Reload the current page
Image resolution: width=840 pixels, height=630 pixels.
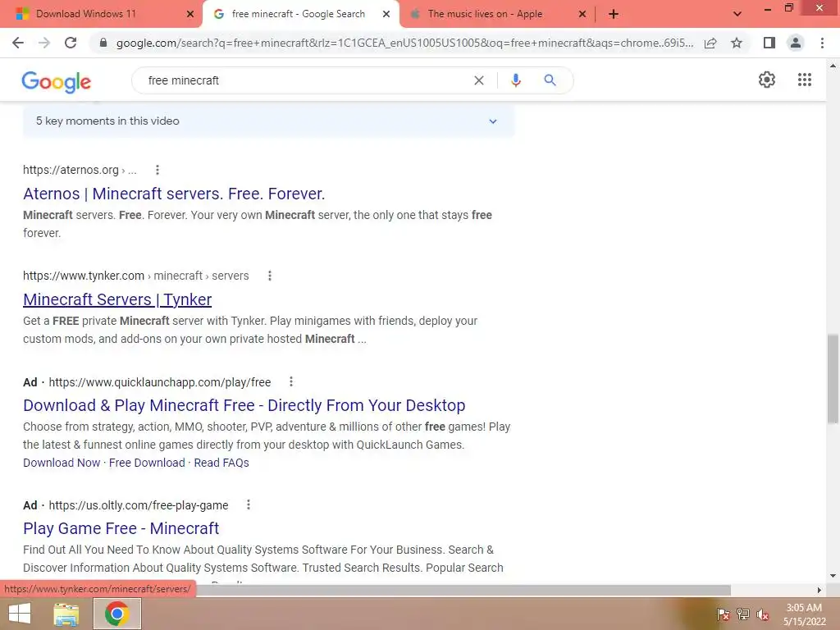[71, 43]
